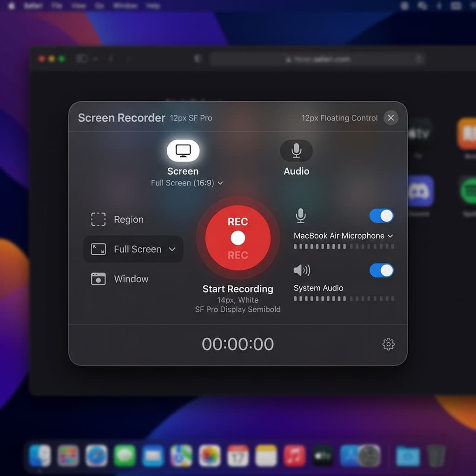The width and height of the screenshot is (476, 476).
Task: Open settings via the gear icon
Action: click(388, 344)
